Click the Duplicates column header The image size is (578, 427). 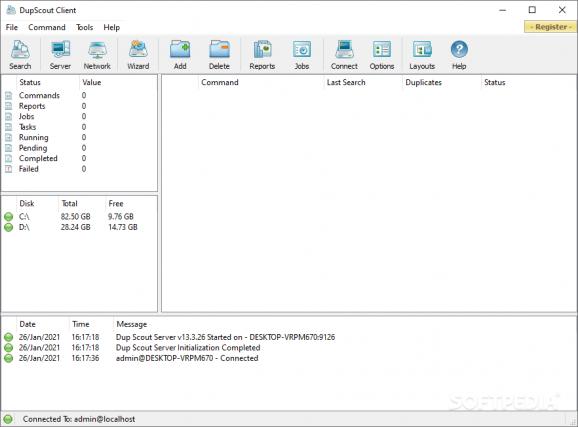click(424, 82)
